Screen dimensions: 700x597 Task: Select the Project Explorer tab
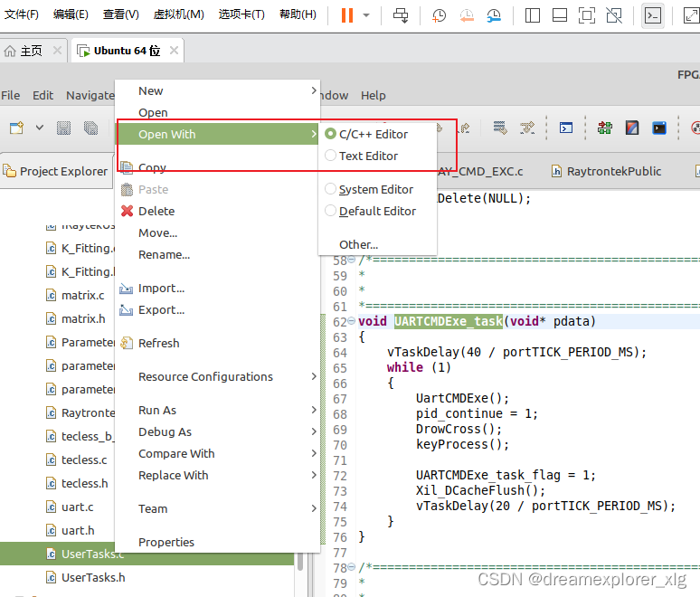tap(55, 171)
